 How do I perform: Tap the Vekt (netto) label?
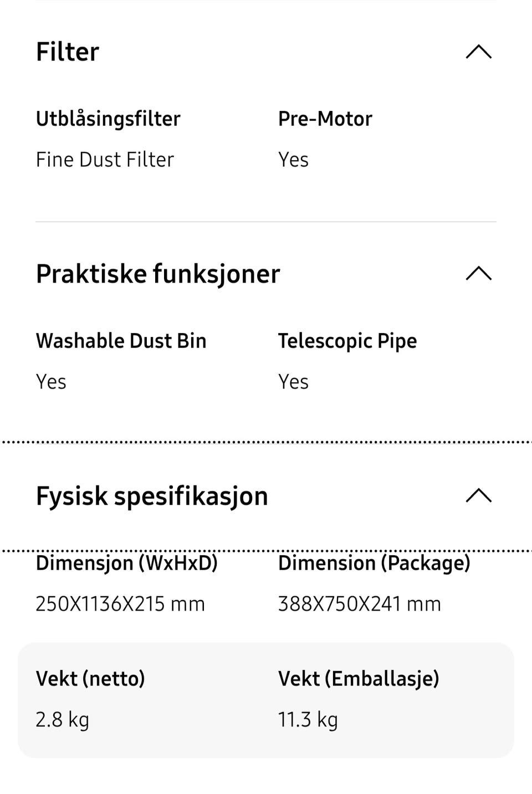[90, 678]
